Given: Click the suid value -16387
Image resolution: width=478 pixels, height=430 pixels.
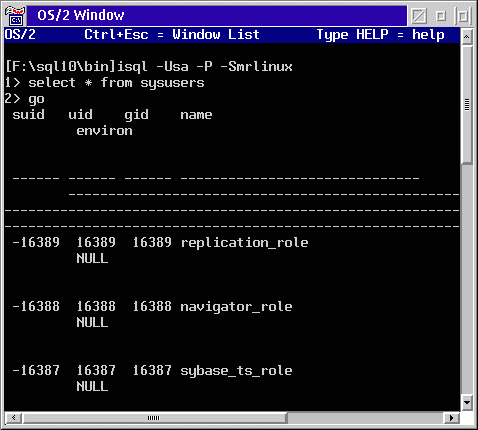Looking at the screenshot, I should click(36, 370).
